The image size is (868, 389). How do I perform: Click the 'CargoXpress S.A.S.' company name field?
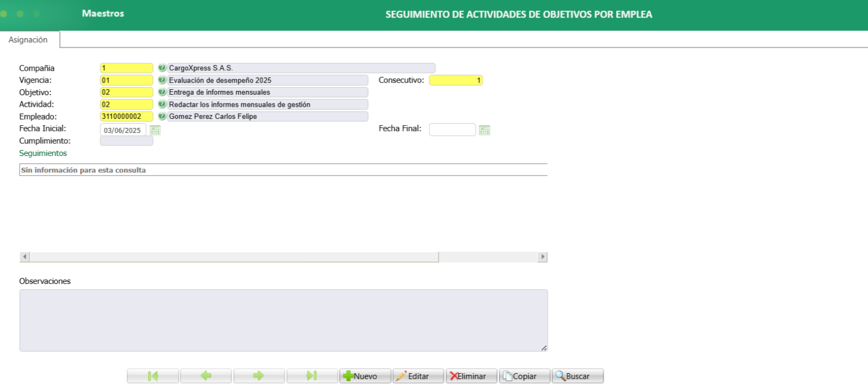(x=301, y=68)
